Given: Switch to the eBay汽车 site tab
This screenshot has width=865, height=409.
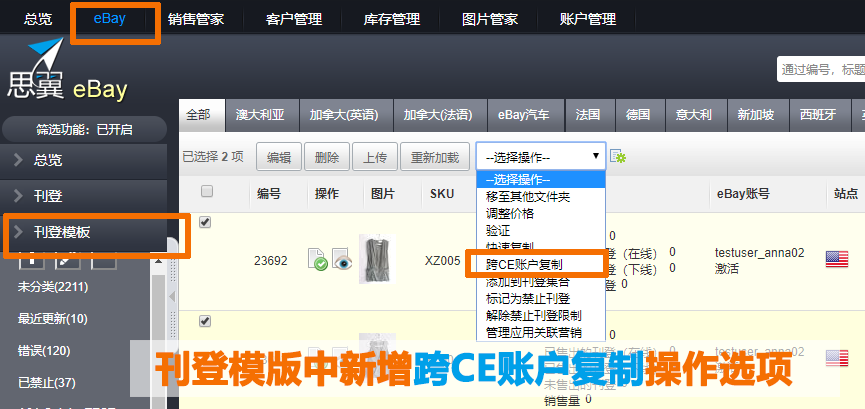Looking at the screenshot, I should [527, 115].
